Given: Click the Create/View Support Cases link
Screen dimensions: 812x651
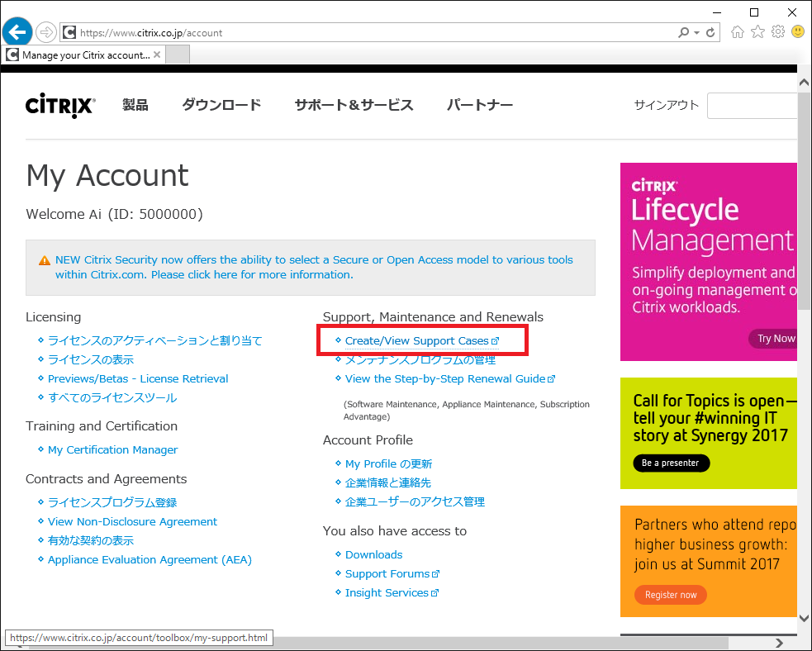Looking at the screenshot, I should [417, 340].
